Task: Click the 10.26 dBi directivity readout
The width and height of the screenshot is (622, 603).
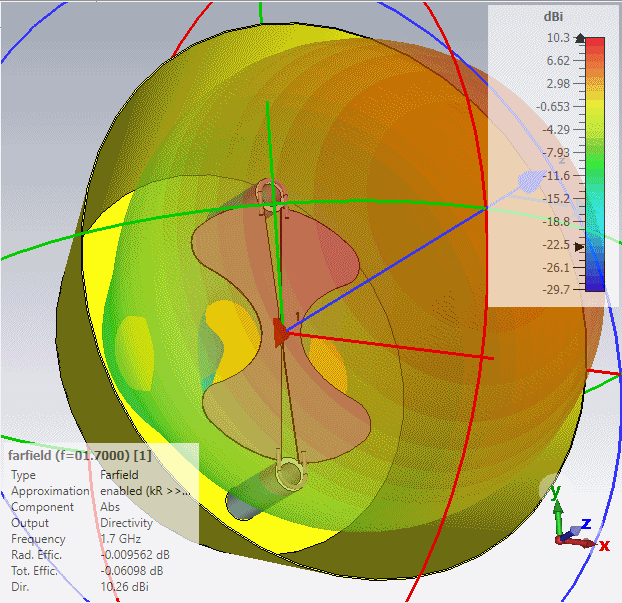Action: tap(126, 587)
